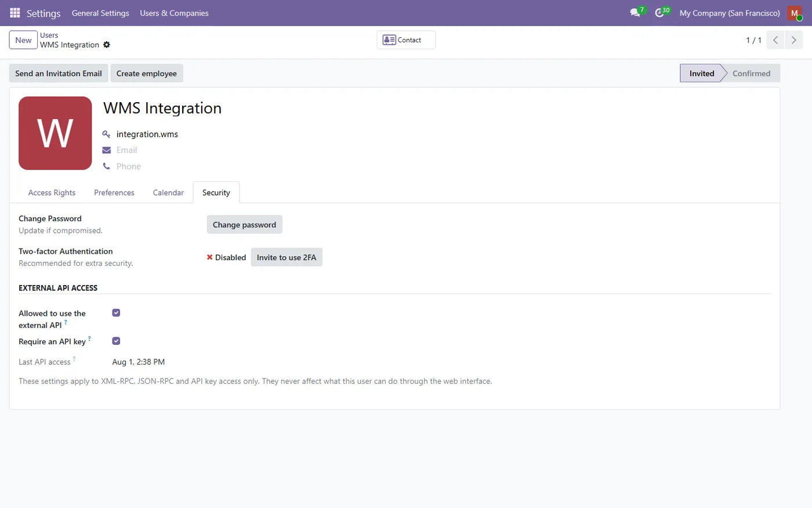Select the Invited status stage
The width and height of the screenshot is (812, 508).
coord(702,73)
